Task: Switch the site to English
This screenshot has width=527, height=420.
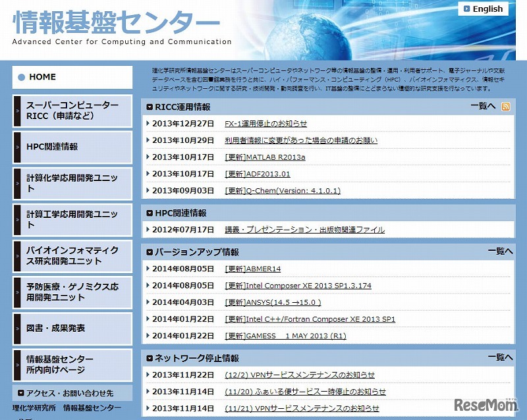Action: tap(484, 9)
